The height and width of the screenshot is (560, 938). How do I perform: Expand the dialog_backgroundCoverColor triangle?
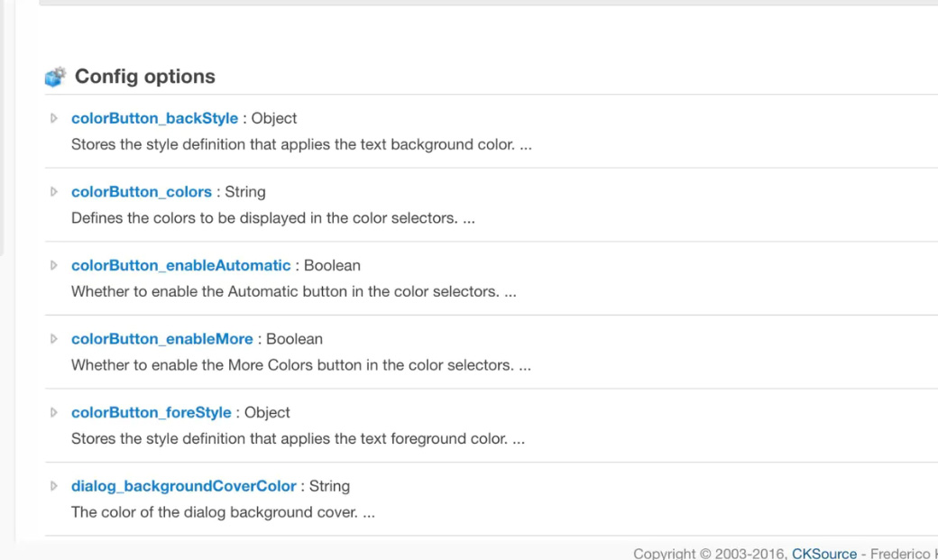[x=54, y=486]
